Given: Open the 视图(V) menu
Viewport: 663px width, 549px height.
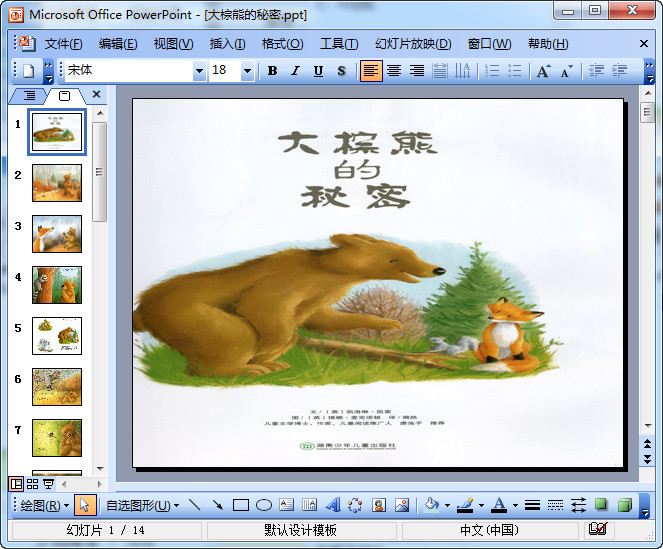Looking at the screenshot, I should click(x=173, y=44).
